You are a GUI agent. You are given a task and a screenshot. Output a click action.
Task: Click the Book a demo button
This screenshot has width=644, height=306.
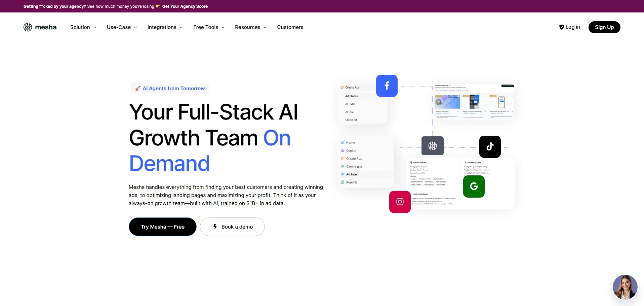pos(232,227)
